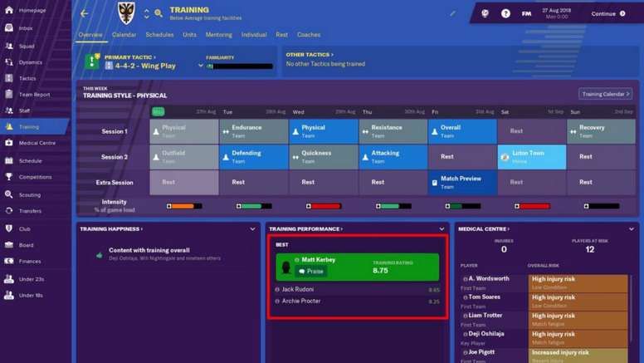Click the club switcher up-down arrows

coord(147,13)
